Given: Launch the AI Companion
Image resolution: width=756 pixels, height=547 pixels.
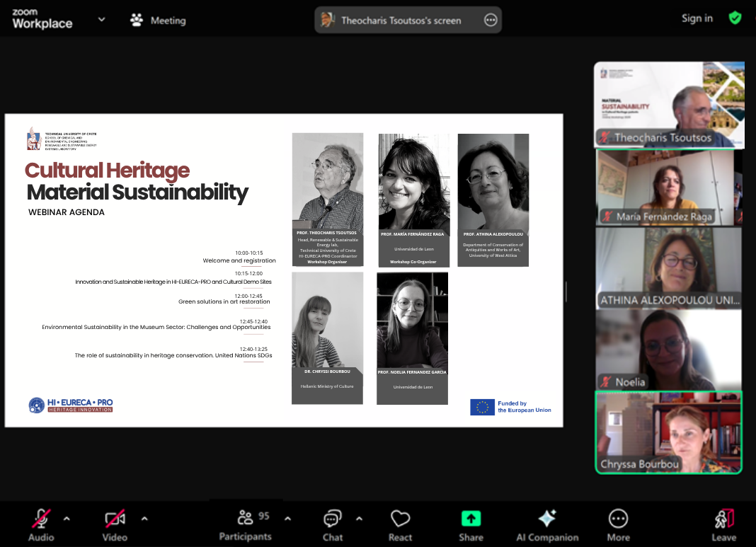Looking at the screenshot, I should (547, 524).
